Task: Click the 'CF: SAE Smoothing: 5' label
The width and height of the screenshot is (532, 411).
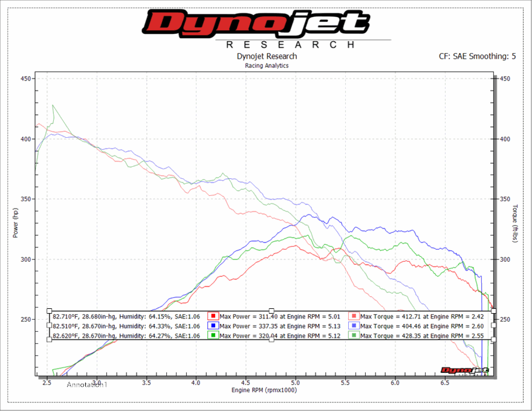Action: click(477, 56)
